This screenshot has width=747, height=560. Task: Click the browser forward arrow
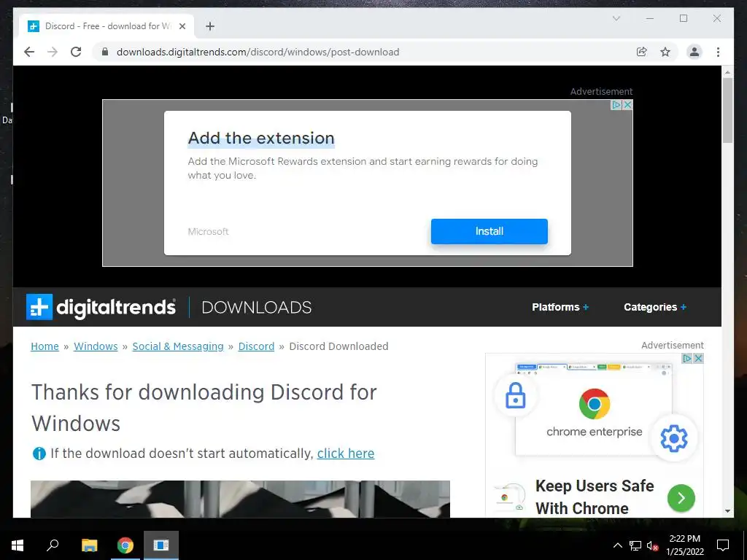pos(53,52)
